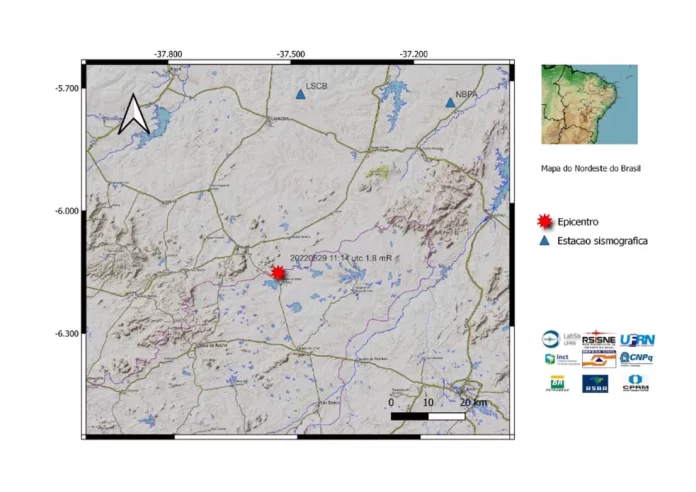Screen dimensions: 696x492
Task: Click the blue Estacao sismografica legend triangle
Action: pos(545,241)
